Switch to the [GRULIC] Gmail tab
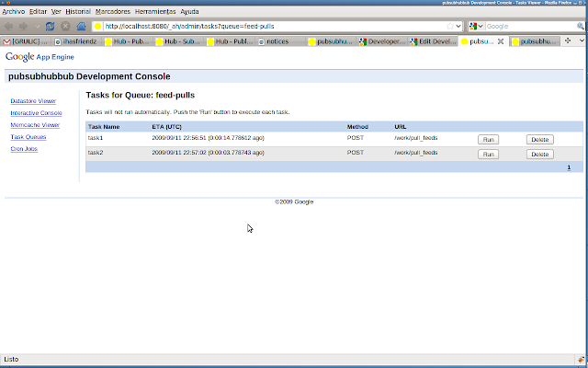This screenshot has width=588, height=368. point(26,41)
